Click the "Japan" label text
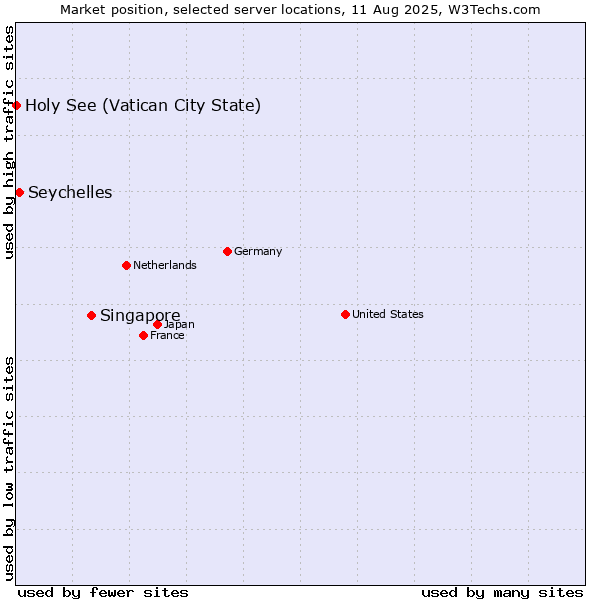The height and width of the screenshot is (600, 600). pyautogui.click(x=179, y=324)
